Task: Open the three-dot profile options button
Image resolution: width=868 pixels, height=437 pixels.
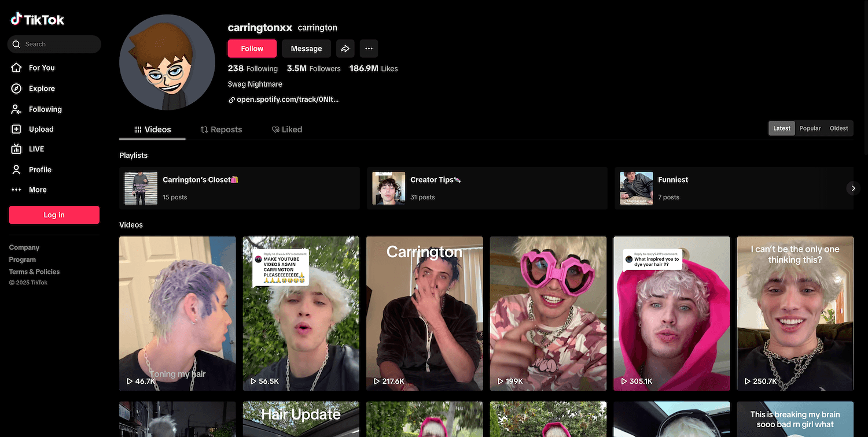Action: (369, 49)
